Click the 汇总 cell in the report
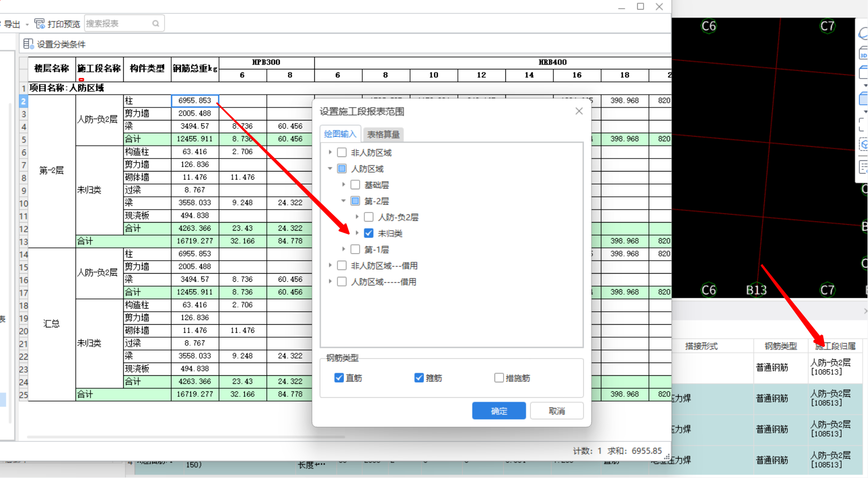868x478 pixels. 52,324
